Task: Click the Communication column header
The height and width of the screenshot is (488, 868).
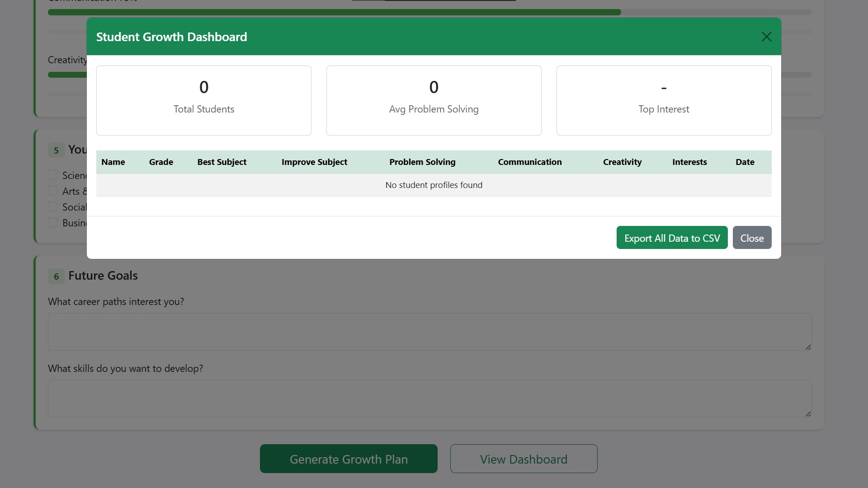Action: pos(529,162)
